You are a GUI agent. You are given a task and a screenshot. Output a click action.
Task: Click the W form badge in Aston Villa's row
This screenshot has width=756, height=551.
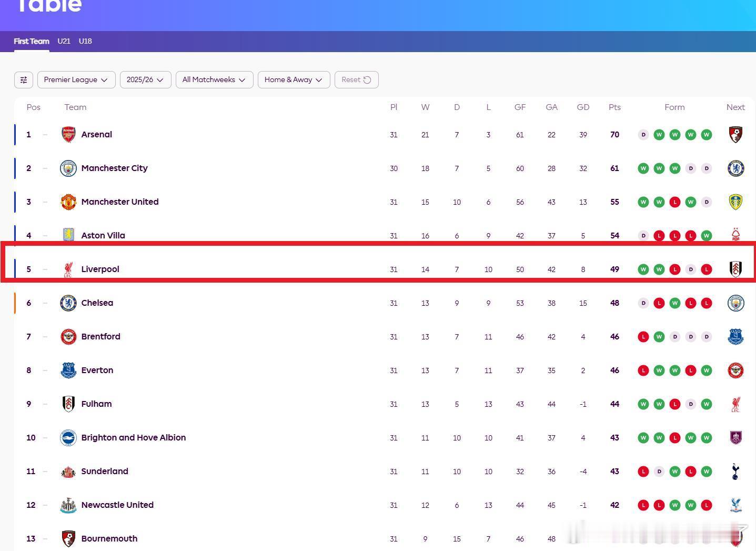(x=706, y=236)
